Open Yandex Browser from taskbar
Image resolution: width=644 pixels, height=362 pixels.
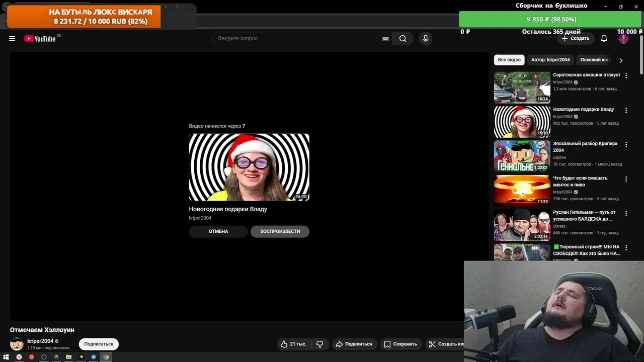19,357
